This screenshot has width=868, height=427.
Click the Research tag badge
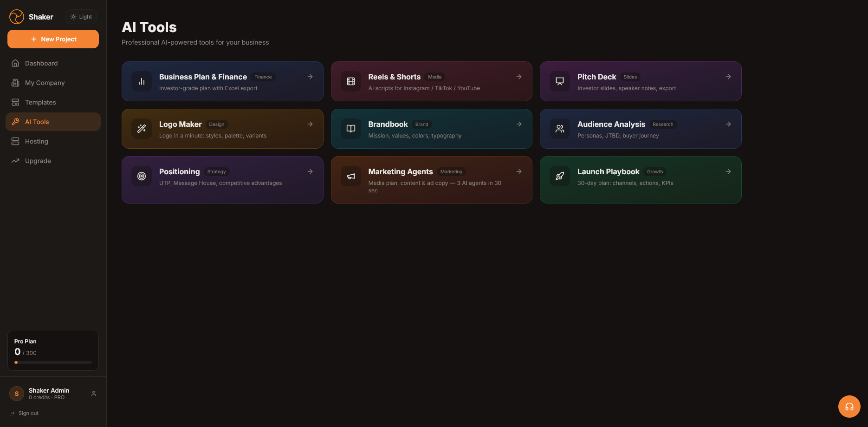pos(663,125)
